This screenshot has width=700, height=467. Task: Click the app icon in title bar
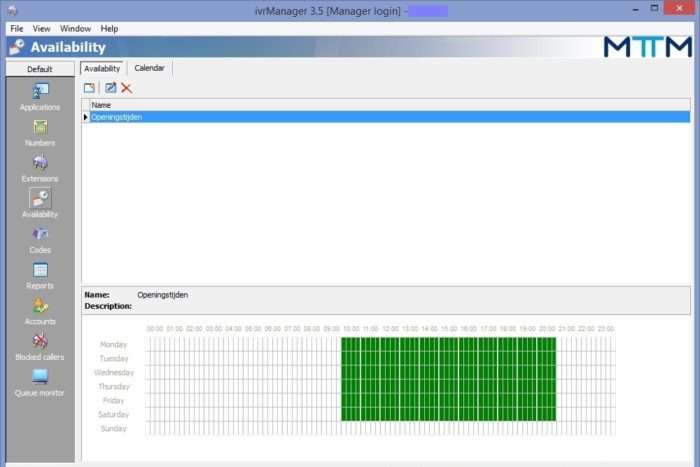coord(12,10)
